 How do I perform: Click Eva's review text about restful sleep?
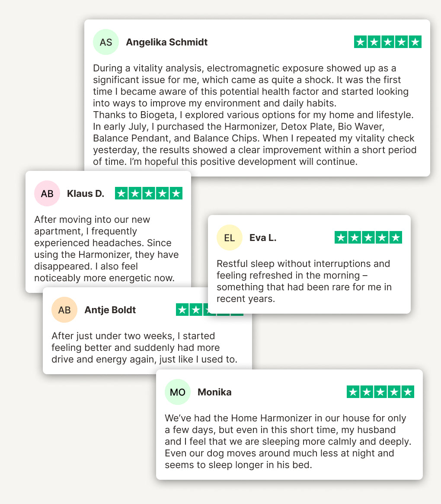click(304, 281)
